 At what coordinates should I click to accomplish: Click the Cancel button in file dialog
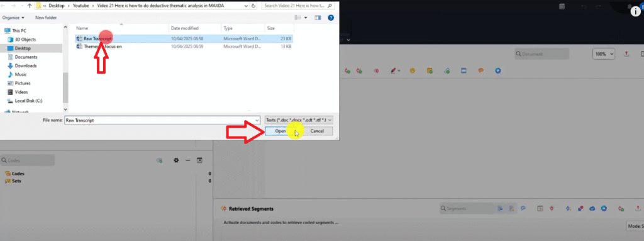click(317, 131)
